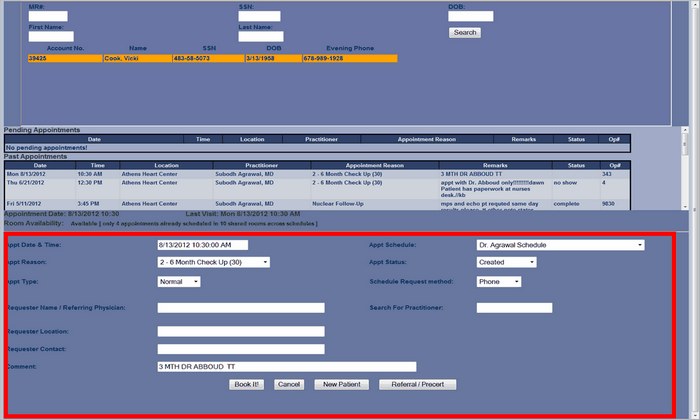Click the Search button
The image size is (700, 420).
tap(465, 33)
